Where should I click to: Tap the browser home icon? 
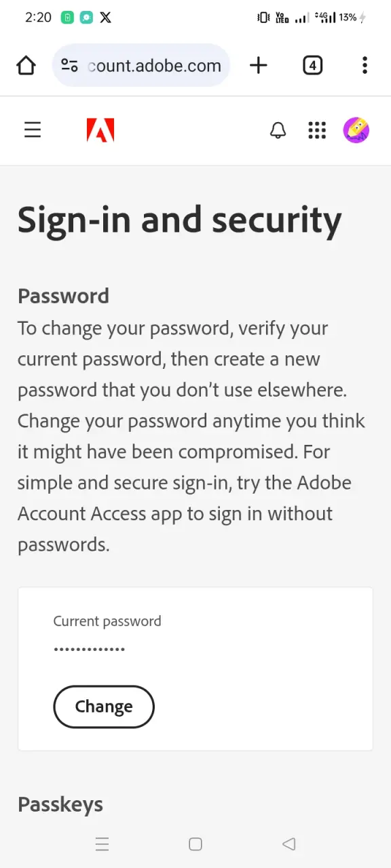pyautogui.click(x=26, y=66)
